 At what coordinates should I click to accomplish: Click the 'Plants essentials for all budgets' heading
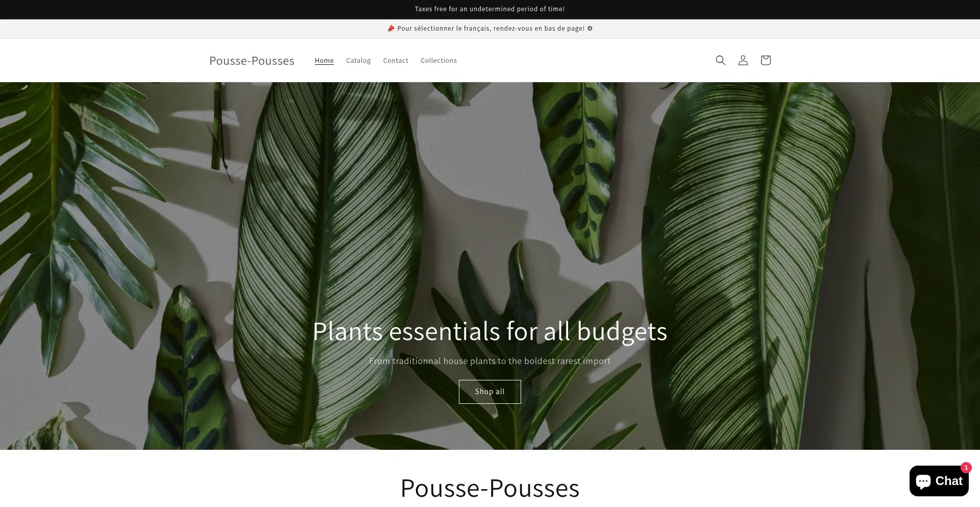click(x=489, y=331)
